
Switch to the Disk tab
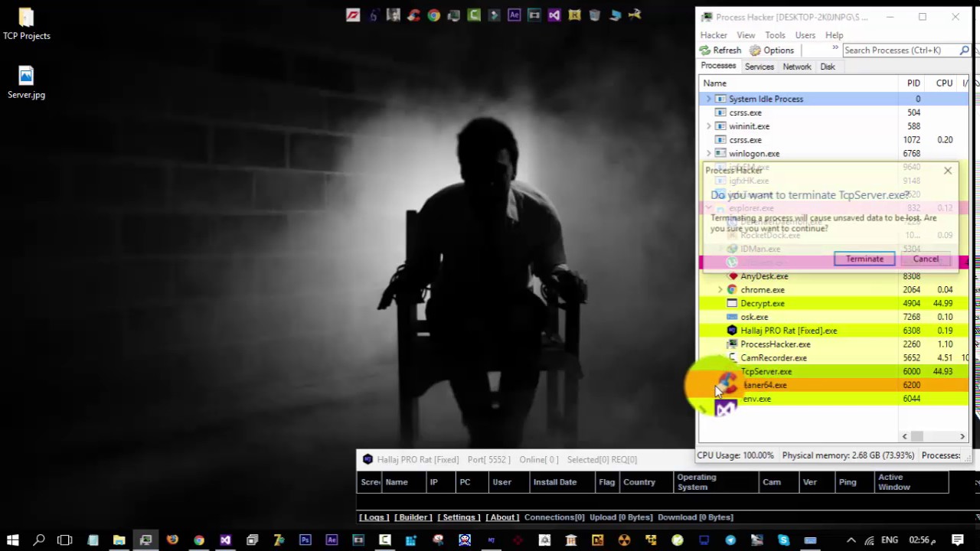coord(828,67)
